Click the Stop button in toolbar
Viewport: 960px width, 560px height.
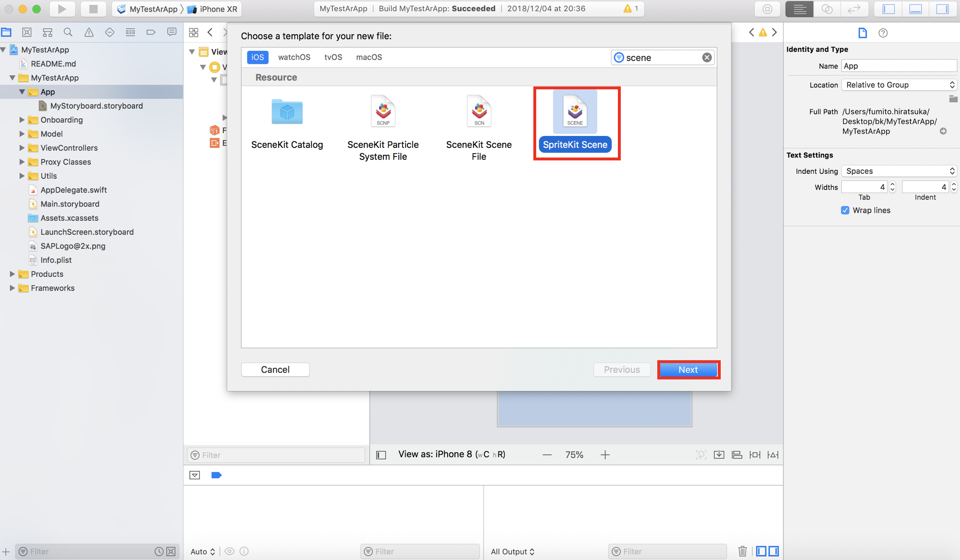click(x=93, y=9)
